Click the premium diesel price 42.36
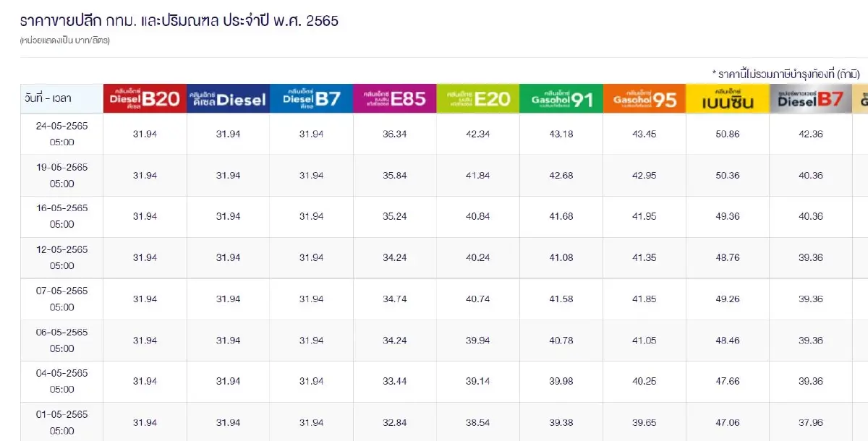Viewport: 868px width, 441px height. [811, 134]
